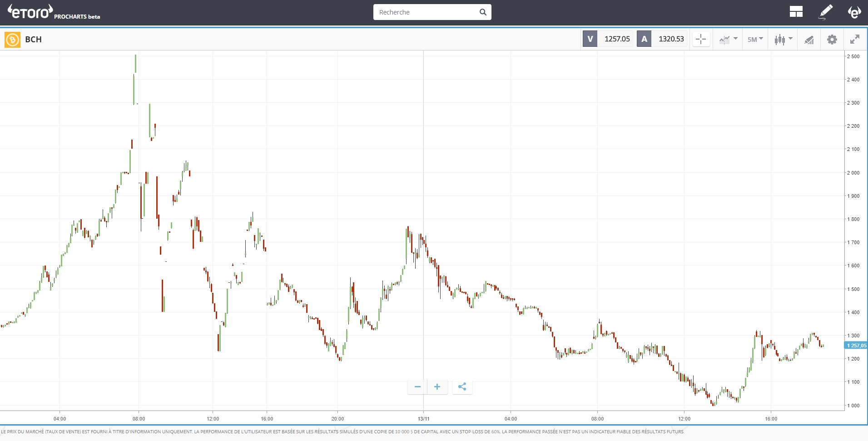This screenshot has height=441, width=868.
Task: Zoom out the chart with minus button
Action: pyautogui.click(x=417, y=387)
